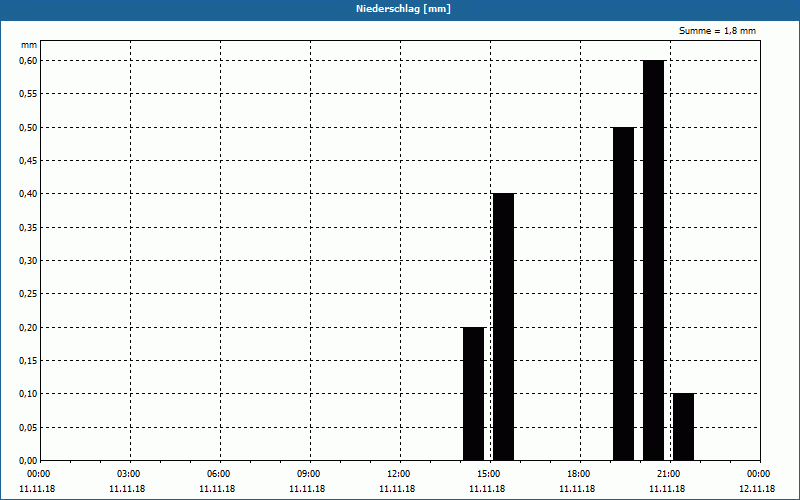Click the 18:00 time axis label
Viewport: 800px width, 500px height.
tap(579, 474)
